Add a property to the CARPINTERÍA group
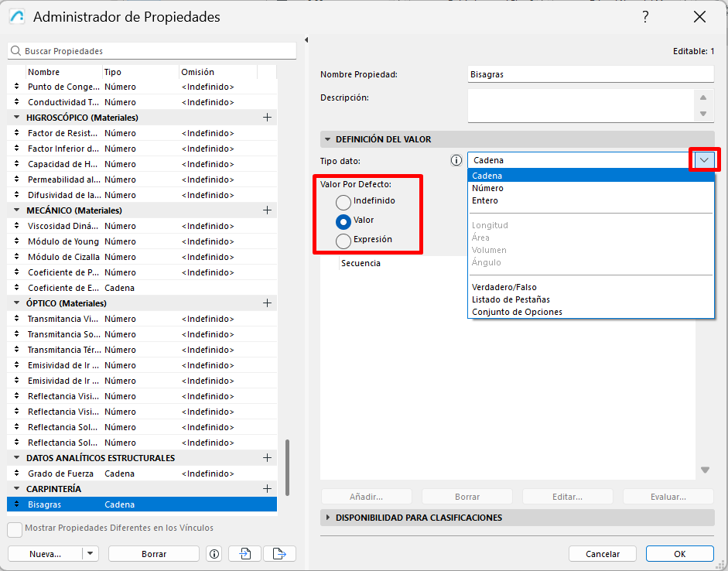This screenshot has height=571, width=728. pos(268,489)
